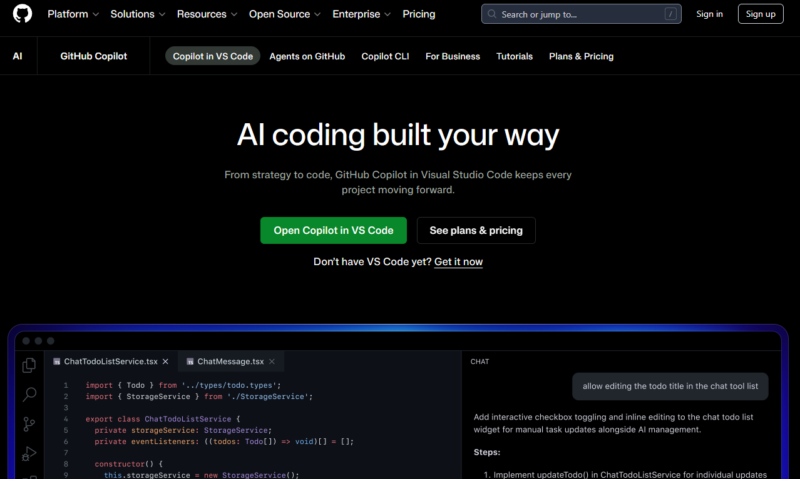Expand the Platform menu
This screenshot has height=479, width=800.
point(73,14)
